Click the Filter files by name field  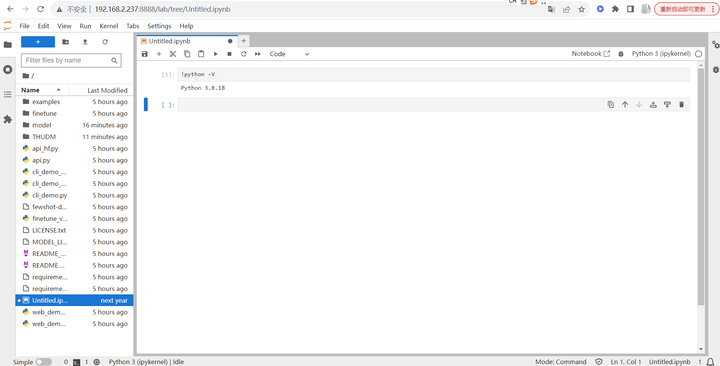click(x=71, y=60)
